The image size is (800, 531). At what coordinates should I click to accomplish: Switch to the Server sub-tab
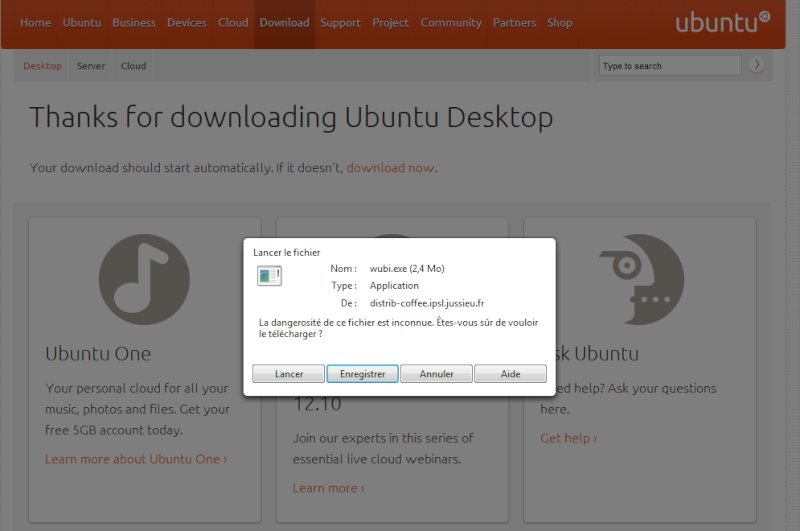(91, 66)
